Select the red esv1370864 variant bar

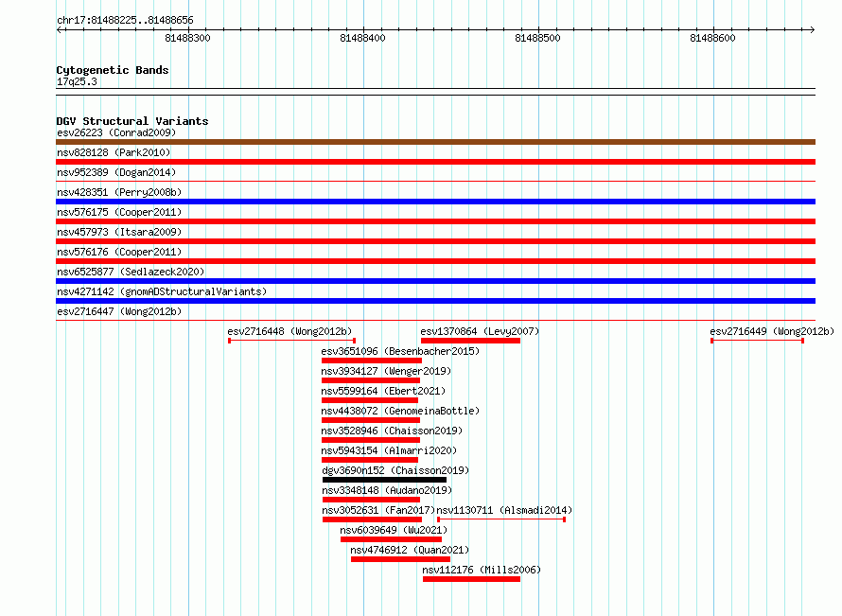coord(470,341)
